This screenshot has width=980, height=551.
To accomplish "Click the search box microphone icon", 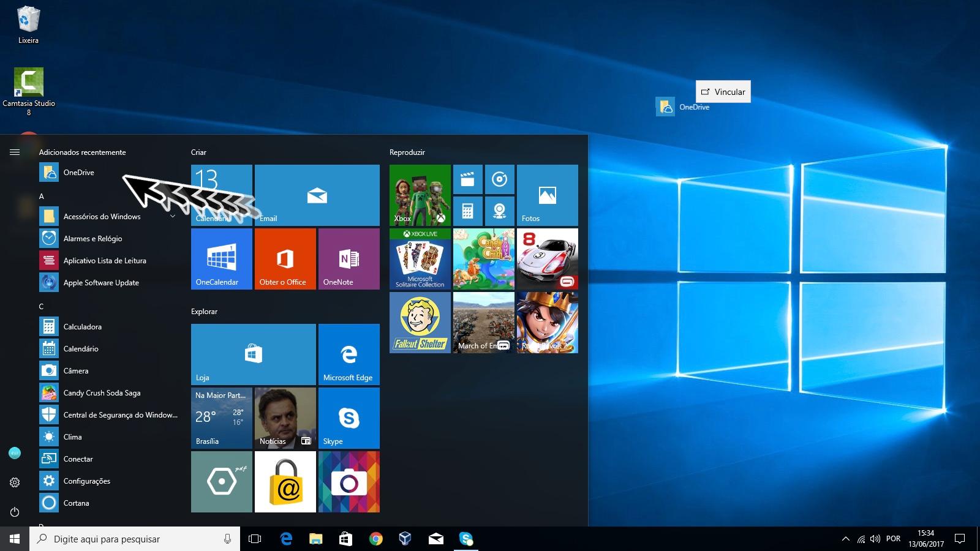I will (227, 539).
